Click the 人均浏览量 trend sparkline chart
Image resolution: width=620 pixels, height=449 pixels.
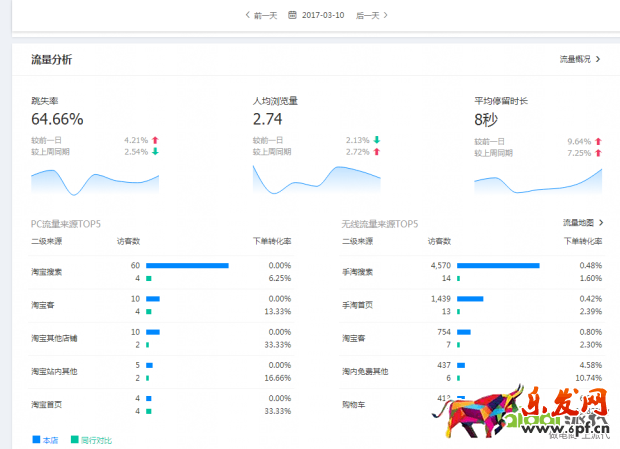tap(316, 180)
